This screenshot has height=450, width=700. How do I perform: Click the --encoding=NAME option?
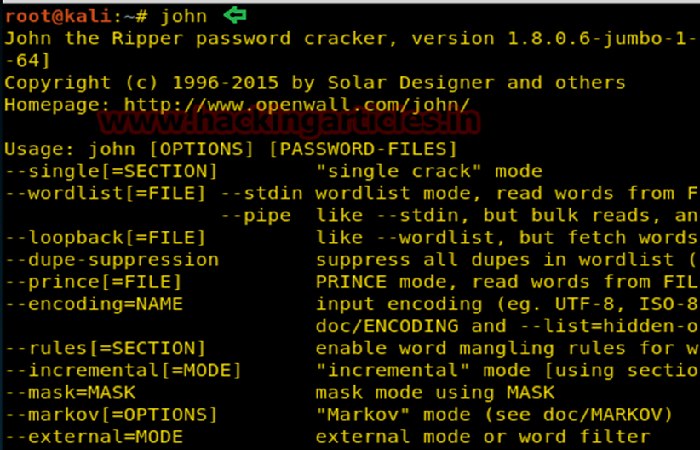(94, 304)
